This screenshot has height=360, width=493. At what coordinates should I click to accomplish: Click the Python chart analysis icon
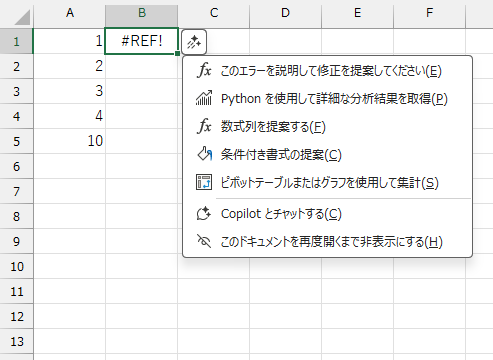[204, 98]
